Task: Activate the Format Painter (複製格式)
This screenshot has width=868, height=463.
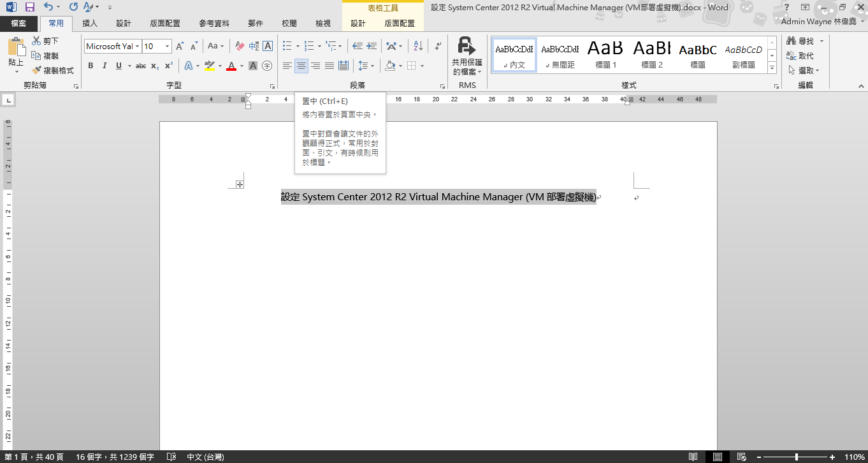Action: click(52, 70)
